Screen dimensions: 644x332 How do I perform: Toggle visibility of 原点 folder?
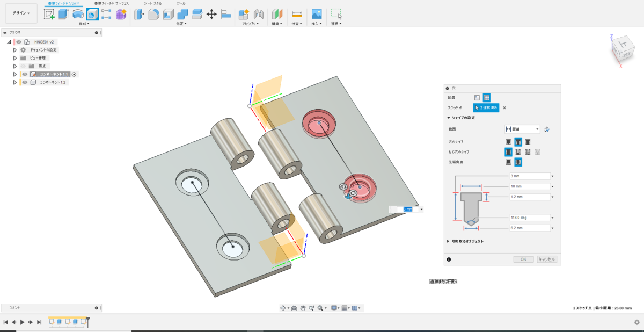pyautogui.click(x=24, y=66)
